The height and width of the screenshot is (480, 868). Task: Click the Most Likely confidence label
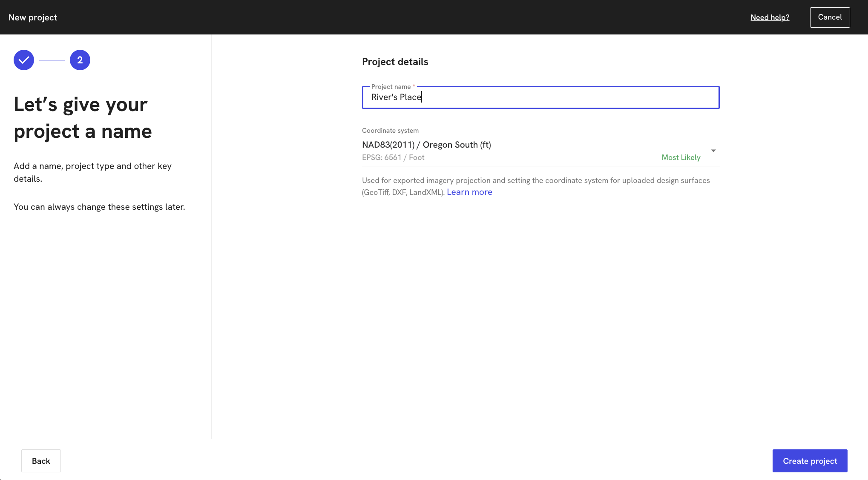pos(680,157)
